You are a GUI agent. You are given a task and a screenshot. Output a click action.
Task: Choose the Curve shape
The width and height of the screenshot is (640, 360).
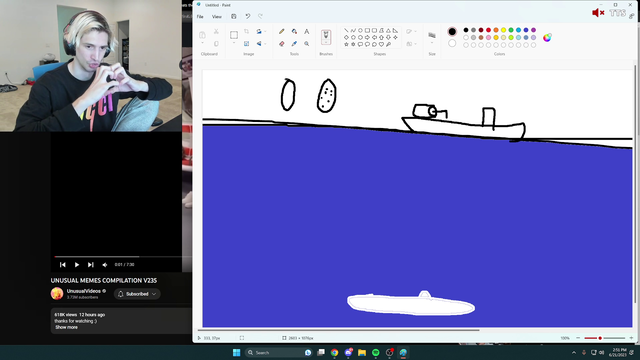pyautogui.click(x=353, y=30)
